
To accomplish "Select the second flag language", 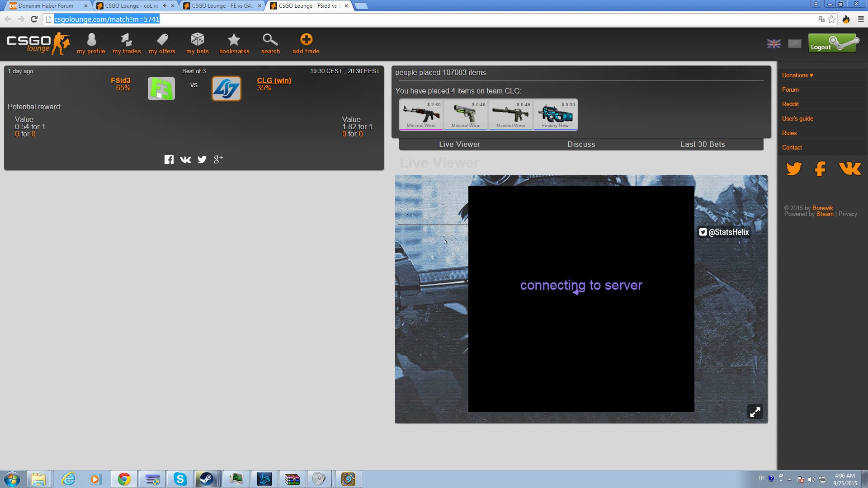I will 794,44.
